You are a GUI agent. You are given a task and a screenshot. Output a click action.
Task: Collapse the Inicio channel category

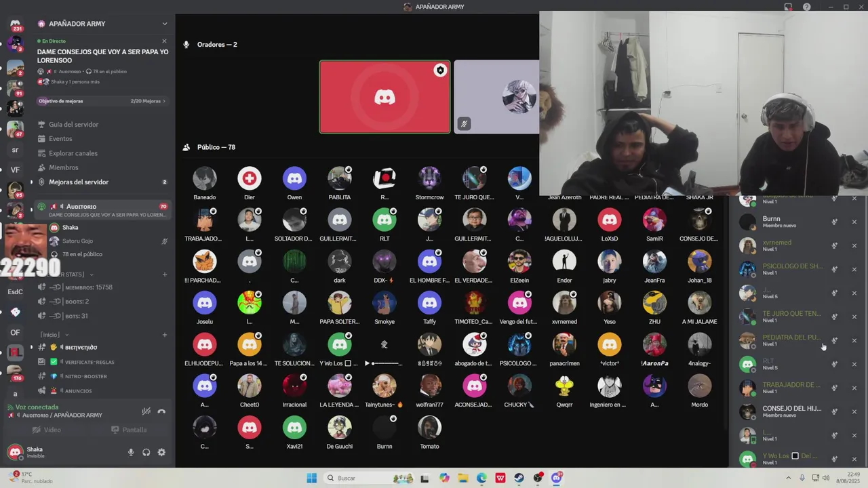[x=54, y=334]
